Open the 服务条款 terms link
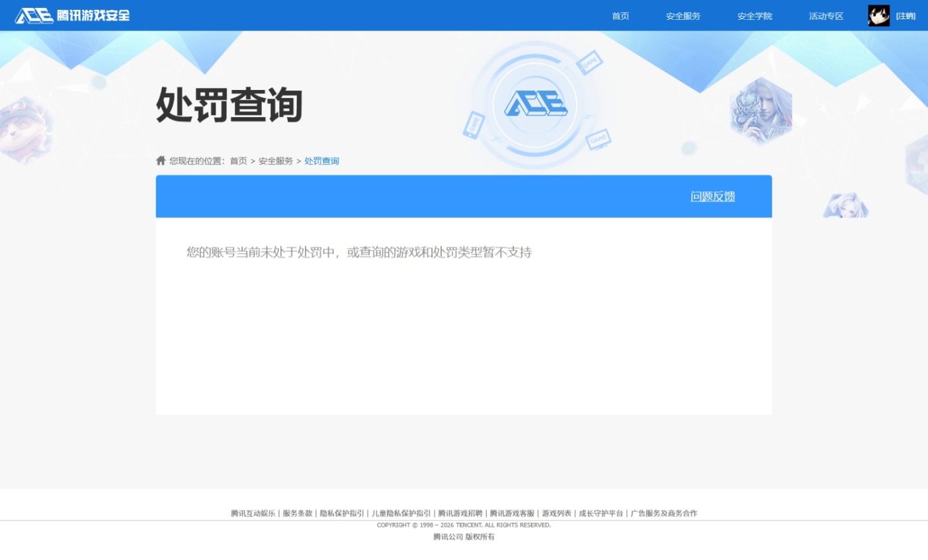 pos(296,513)
